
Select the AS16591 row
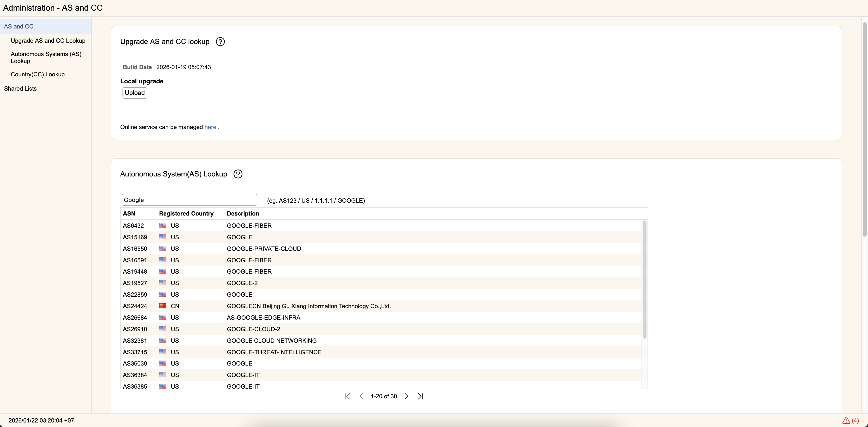(381, 260)
